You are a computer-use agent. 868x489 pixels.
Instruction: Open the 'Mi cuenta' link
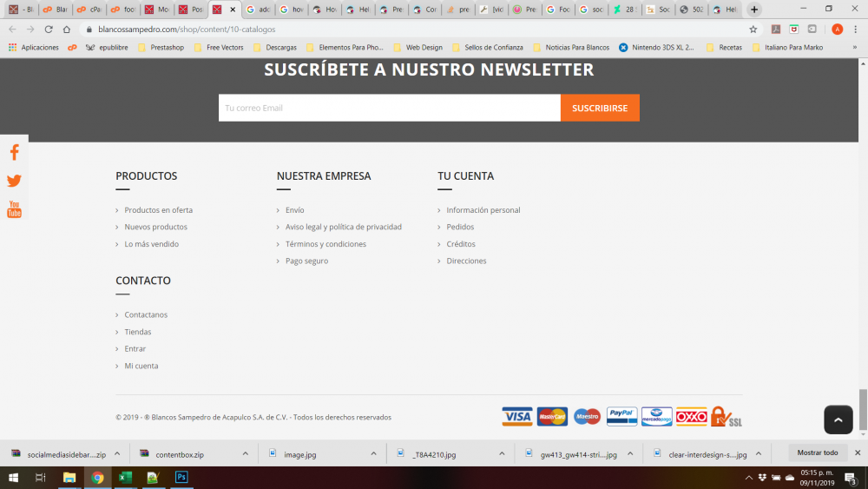(x=141, y=366)
